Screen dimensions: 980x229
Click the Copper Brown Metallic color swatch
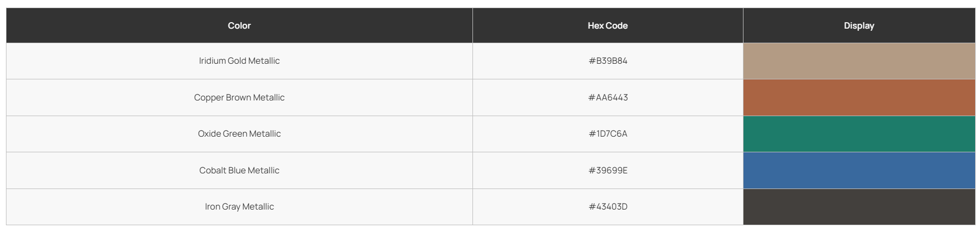(x=859, y=98)
